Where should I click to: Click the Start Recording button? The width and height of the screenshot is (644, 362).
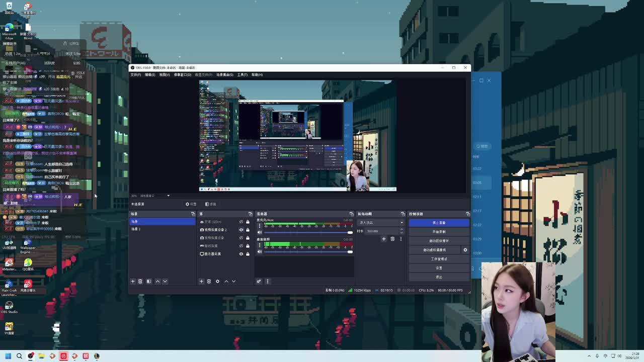439,232
